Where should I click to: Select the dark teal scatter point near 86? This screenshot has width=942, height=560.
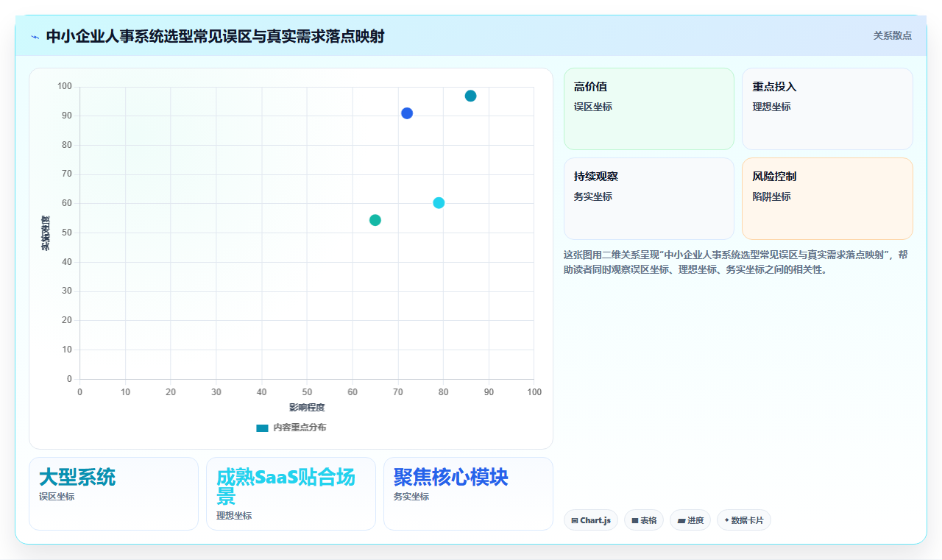[x=470, y=96]
